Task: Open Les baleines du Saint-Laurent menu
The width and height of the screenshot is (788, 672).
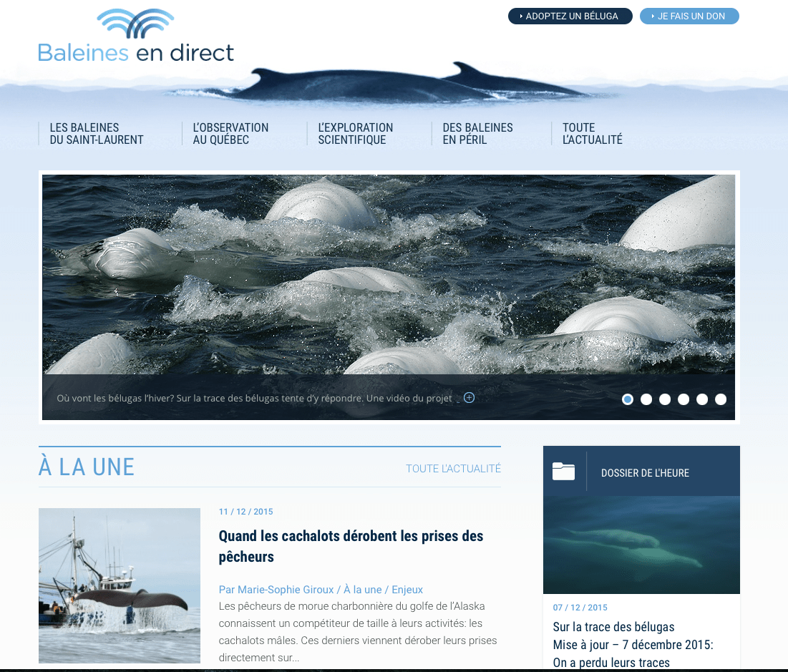Action: point(97,134)
